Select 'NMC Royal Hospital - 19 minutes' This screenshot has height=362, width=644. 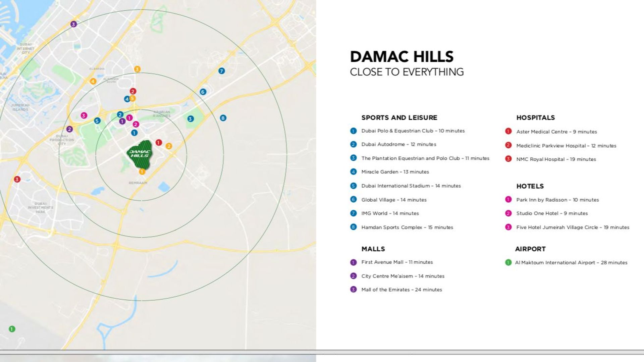556,159
